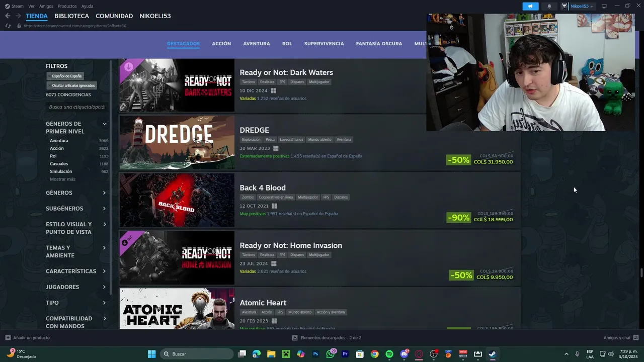Click the Lovecraftianos tag on DREDGE
This screenshot has height=362, width=644.
coord(292,139)
